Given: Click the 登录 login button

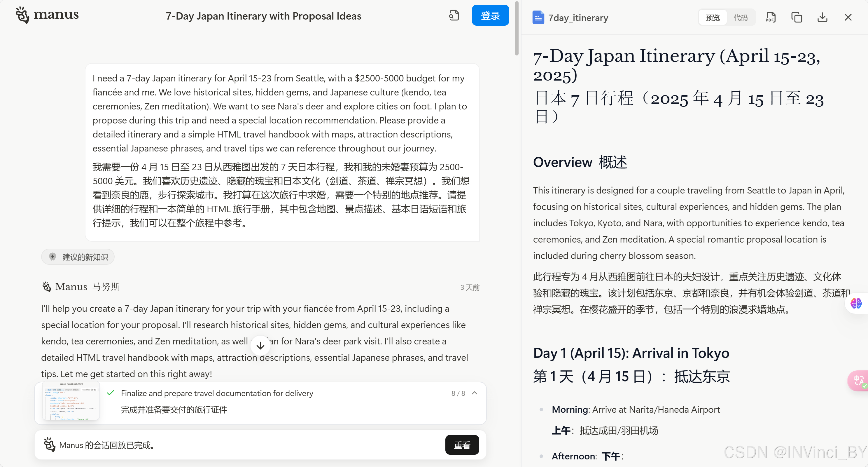Looking at the screenshot, I should click(490, 15).
